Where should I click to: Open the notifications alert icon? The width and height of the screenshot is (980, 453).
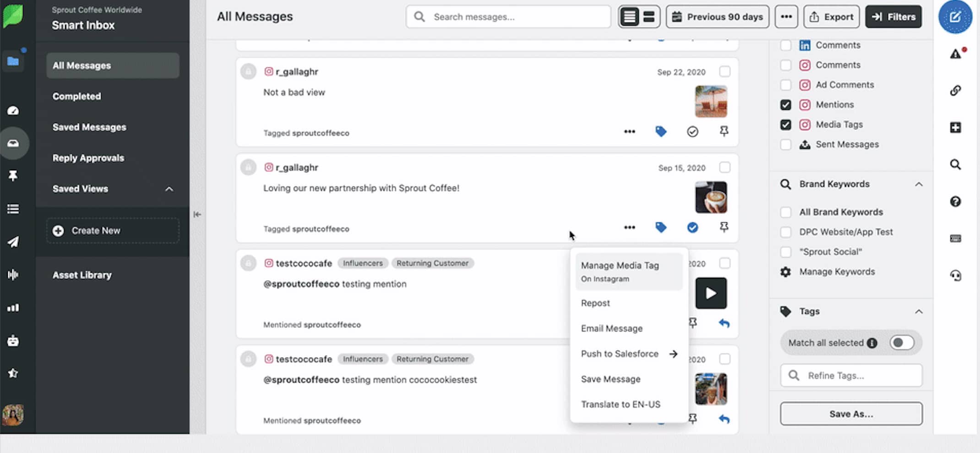click(956, 54)
